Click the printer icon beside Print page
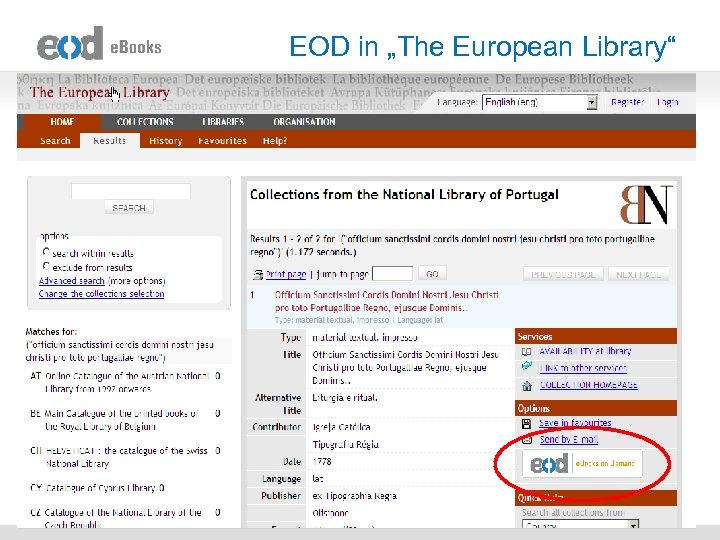 click(x=258, y=275)
